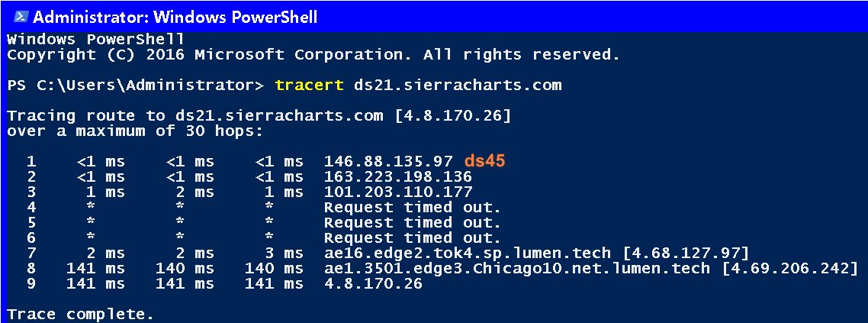Click the Request timed out text on hop 5
Viewport: 868px width, 323px height.
[413, 223]
